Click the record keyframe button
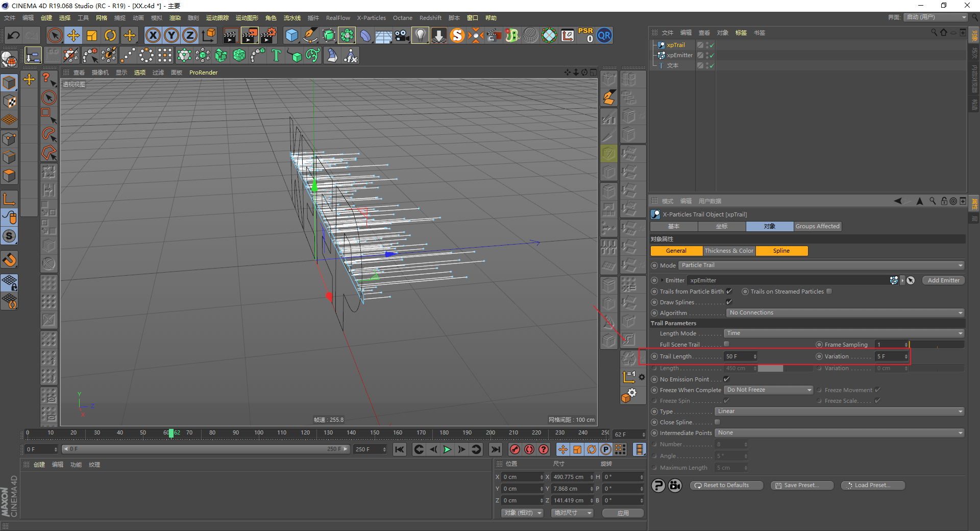980x531 pixels. point(515,449)
